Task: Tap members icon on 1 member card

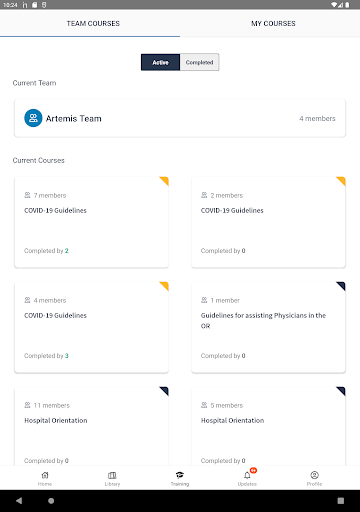Action: [x=204, y=300]
